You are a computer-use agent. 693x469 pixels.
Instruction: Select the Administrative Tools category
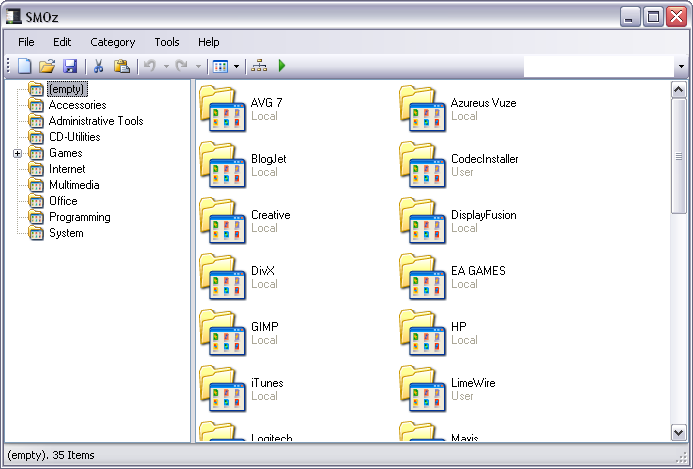[x=96, y=121]
